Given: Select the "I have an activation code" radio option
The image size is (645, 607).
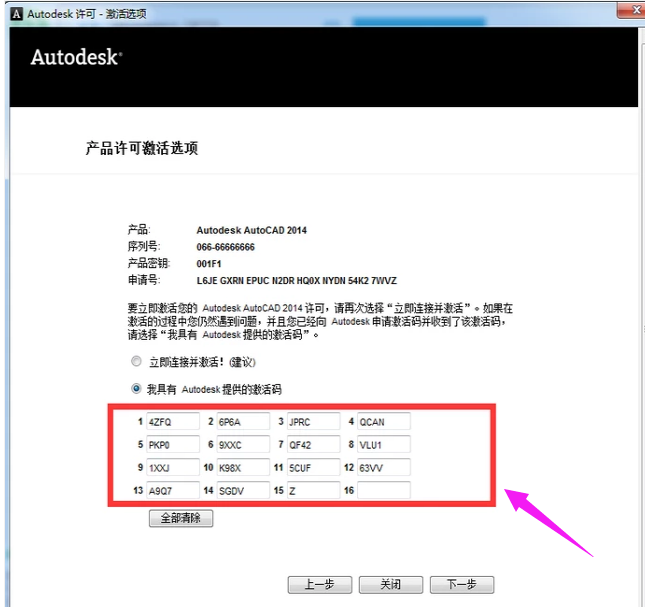Looking at the screenshot, I should point(136,388).
